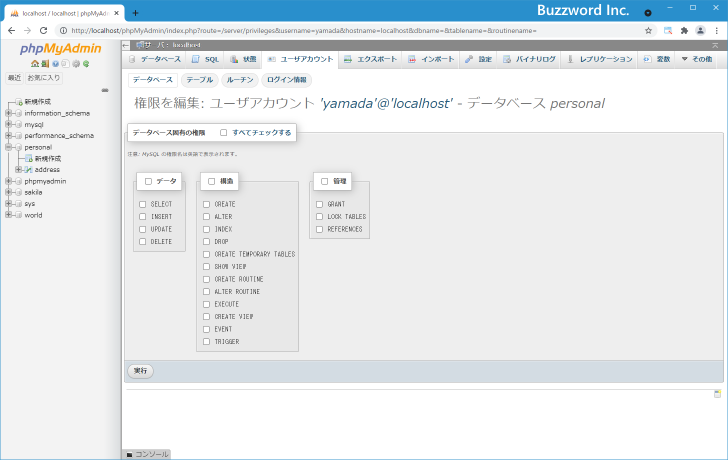Click the collapse-all link icon above database tree

click(x=105, y=90)
